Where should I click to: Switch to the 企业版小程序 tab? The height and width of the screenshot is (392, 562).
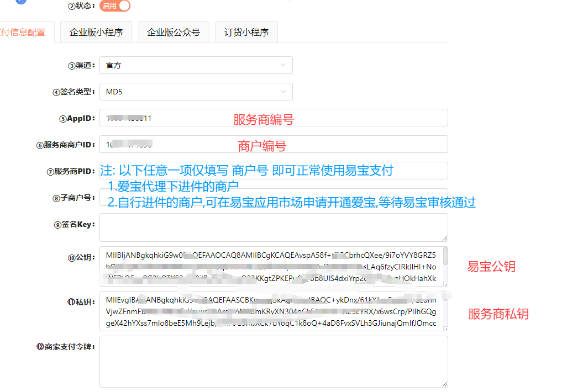click(96, 32)
